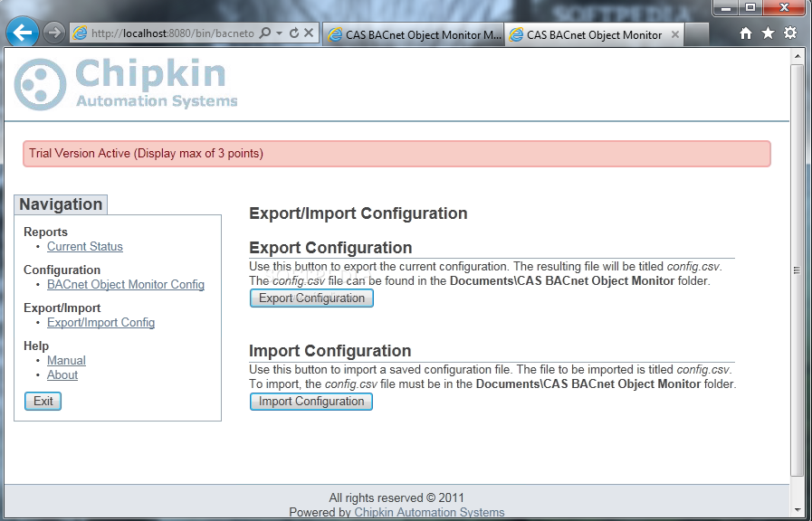Click the search magnifier in address bar

pyautogui.click(x=264, y=33)
